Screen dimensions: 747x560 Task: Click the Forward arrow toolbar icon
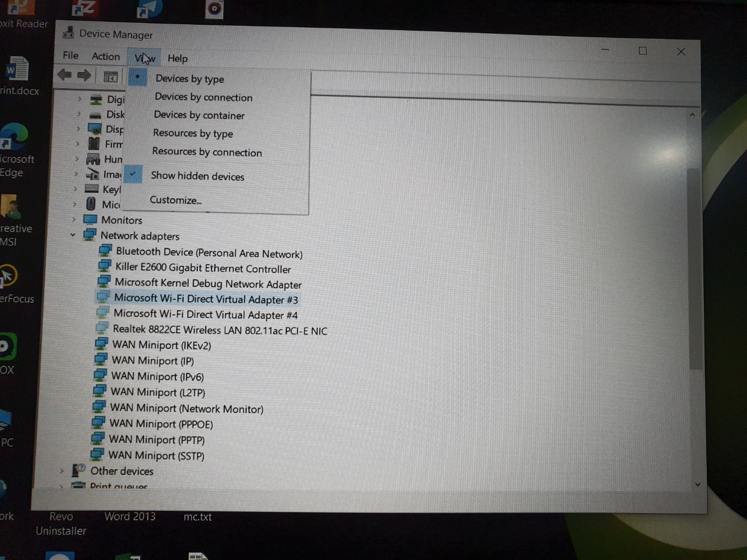tap(84, 75)
